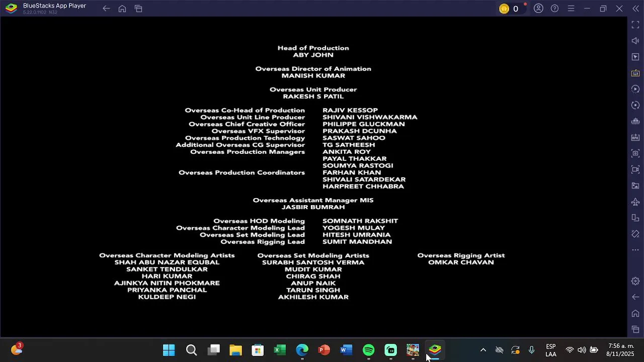
Task: Open the ESP LAA language switcher
Action: pos(551,350)
